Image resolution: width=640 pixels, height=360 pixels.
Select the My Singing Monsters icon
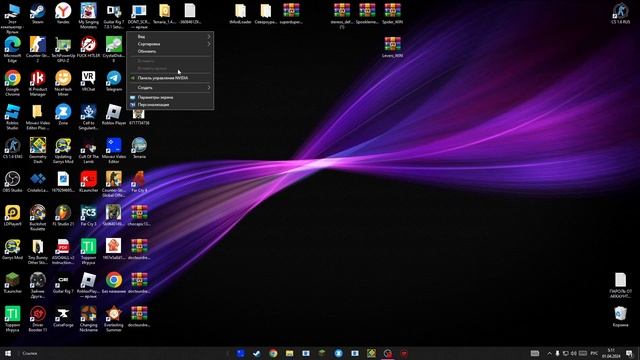coord(89,16)
